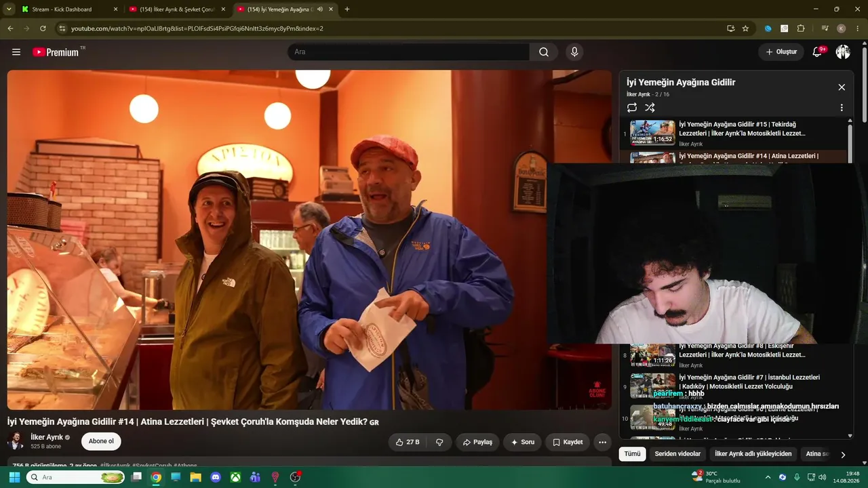Select the Seriden videolar chip
Screen dimensions: 868x488
click(677, 453)
